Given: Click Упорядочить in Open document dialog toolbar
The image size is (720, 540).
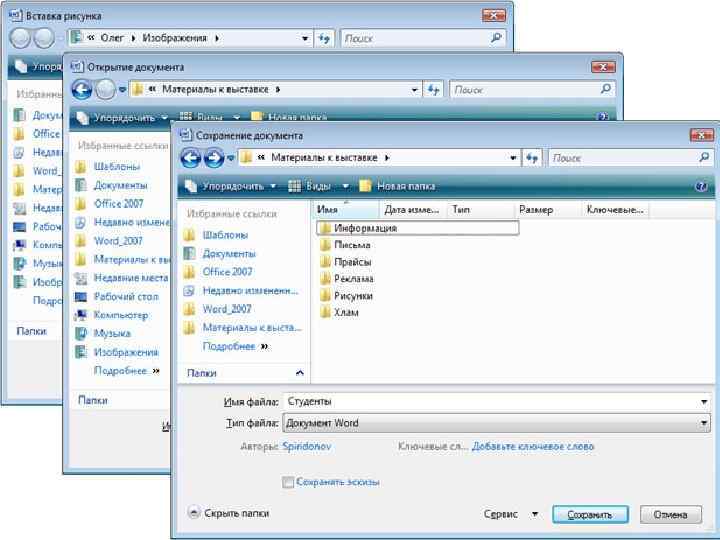Looking at the screenshot, I should click(122, 118).
